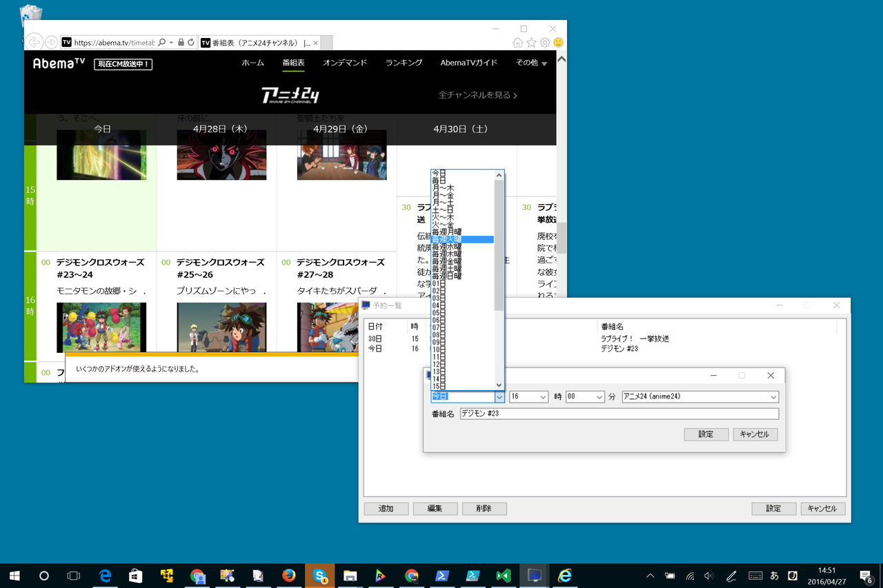Click into the 番組名 text field

pyautogui.click(x=619, y=414)
